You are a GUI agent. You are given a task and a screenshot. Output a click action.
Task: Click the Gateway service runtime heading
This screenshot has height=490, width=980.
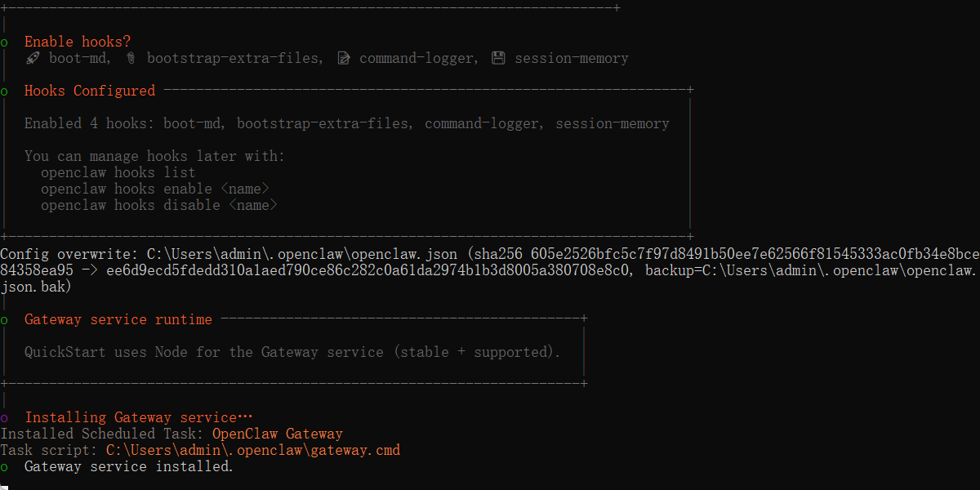[118, 319]
